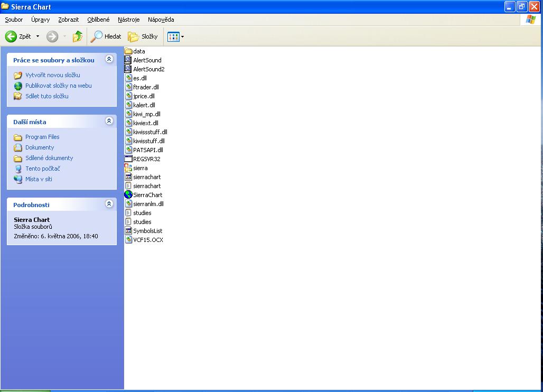Select the kiwisstuff.dll file

[x=145, y=141]
